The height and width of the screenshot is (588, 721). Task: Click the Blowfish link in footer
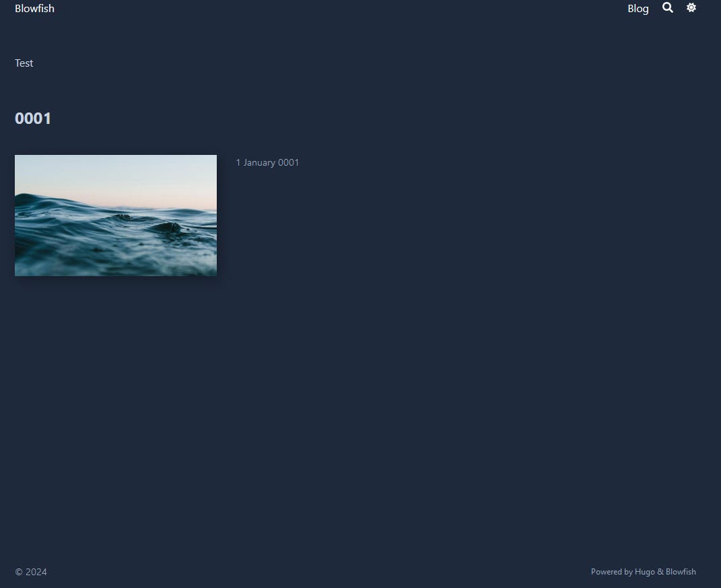(x=681, y=571)
